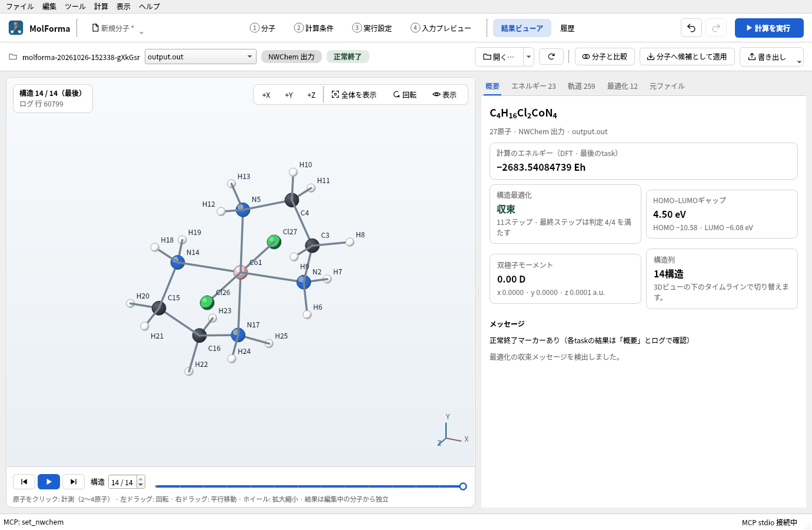Pick the blue N17 nitrogen atom
The height and width of the screenshot is (530, 812).
pos(238,335)
